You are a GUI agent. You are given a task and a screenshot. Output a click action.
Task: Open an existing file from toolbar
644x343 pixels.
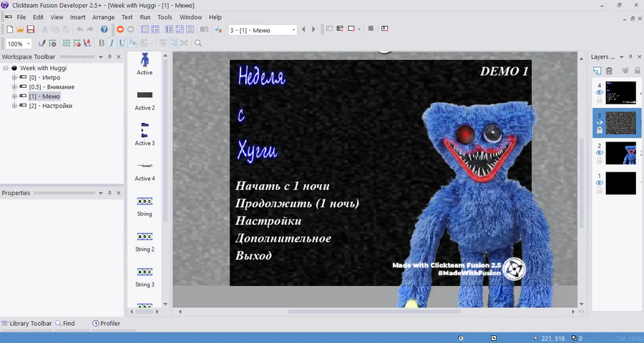pyautogui.click(x=20, y=29)
